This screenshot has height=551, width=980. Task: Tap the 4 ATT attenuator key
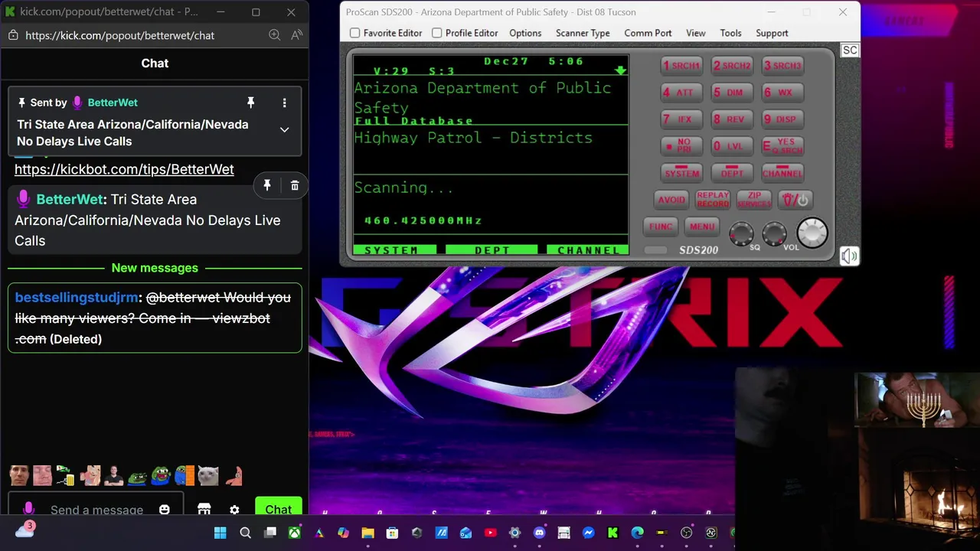[681, 93]
